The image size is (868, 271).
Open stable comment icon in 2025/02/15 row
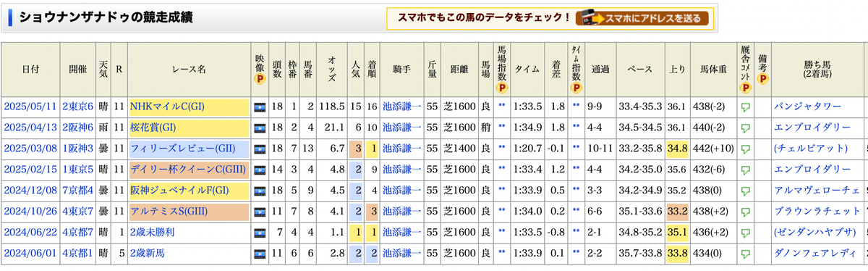tap(746, 170)
